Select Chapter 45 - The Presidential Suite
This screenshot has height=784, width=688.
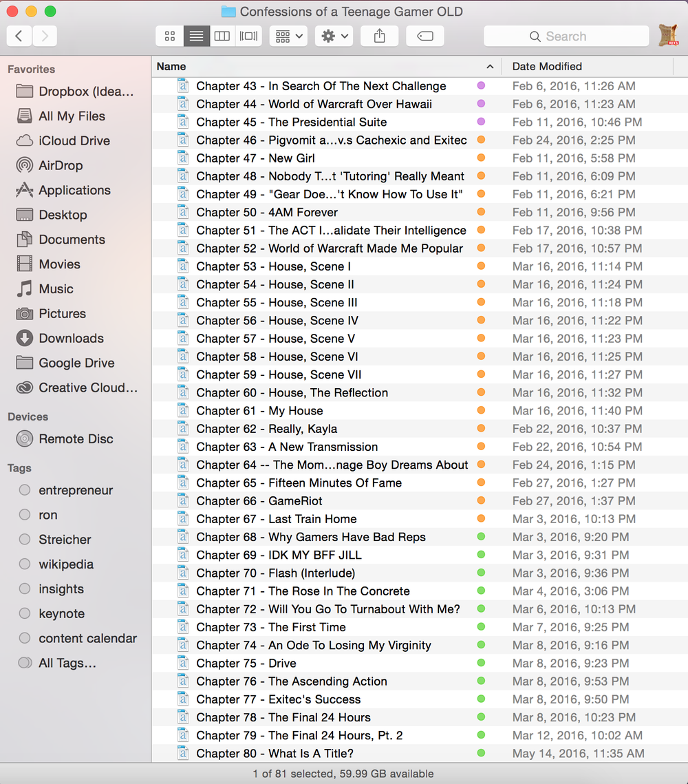click(420, 122)
